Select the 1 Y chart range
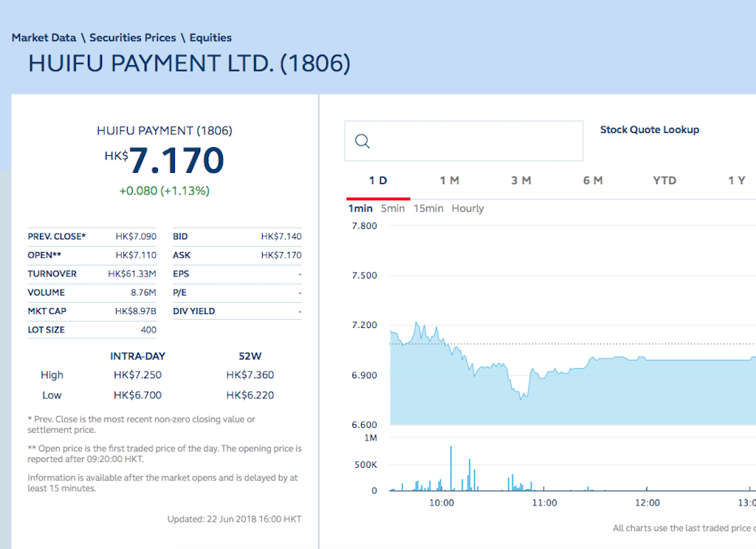 [736, 181]
